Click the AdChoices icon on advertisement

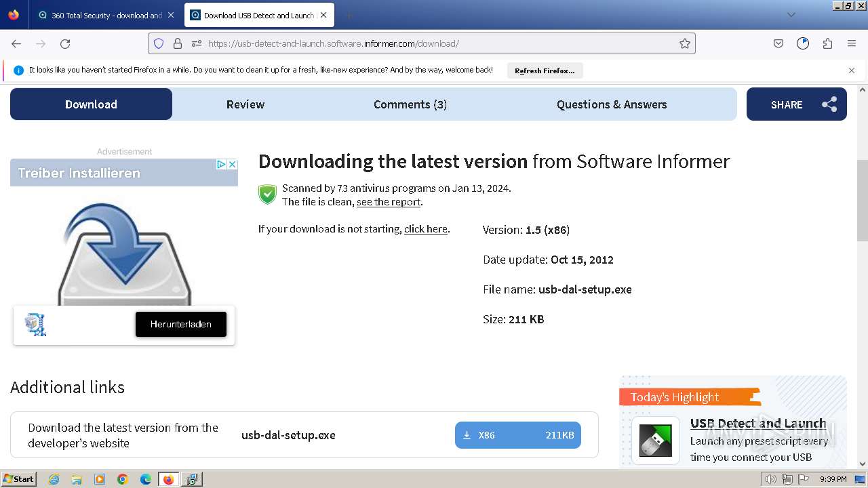221,164
